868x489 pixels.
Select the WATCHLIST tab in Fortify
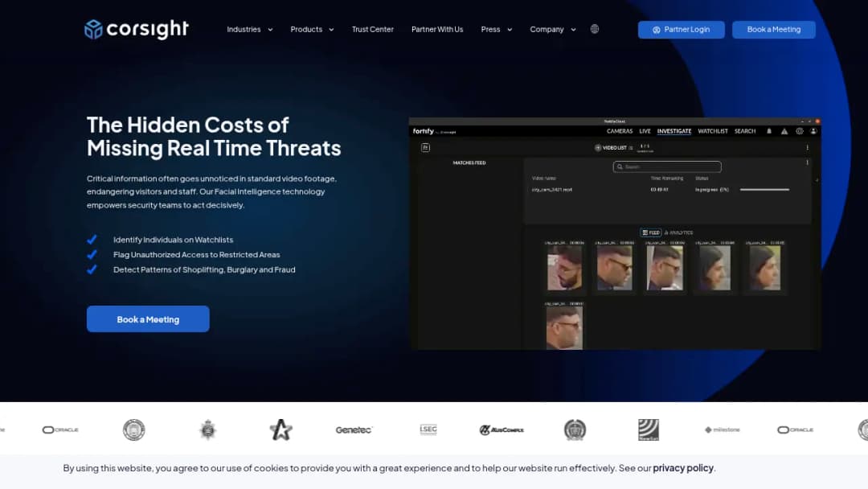pos(713,131)
